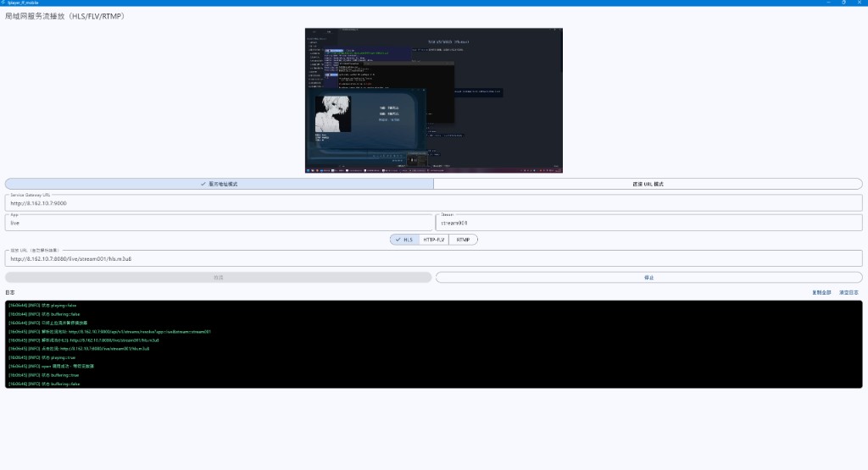868x470 pixels.
Task: Focus the Service Gateway URL field
Action: pyautogui.click(x=433, y=203)
